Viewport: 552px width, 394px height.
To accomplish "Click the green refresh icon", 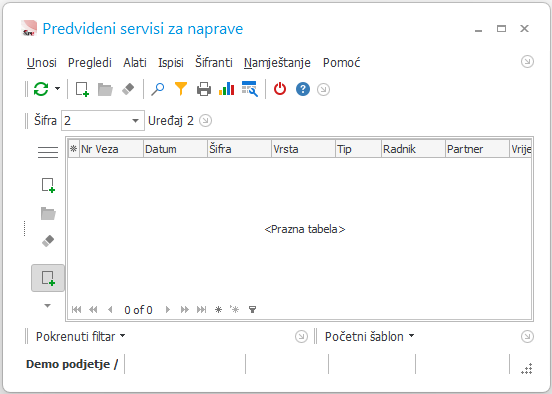I will [x=41, y=89].
